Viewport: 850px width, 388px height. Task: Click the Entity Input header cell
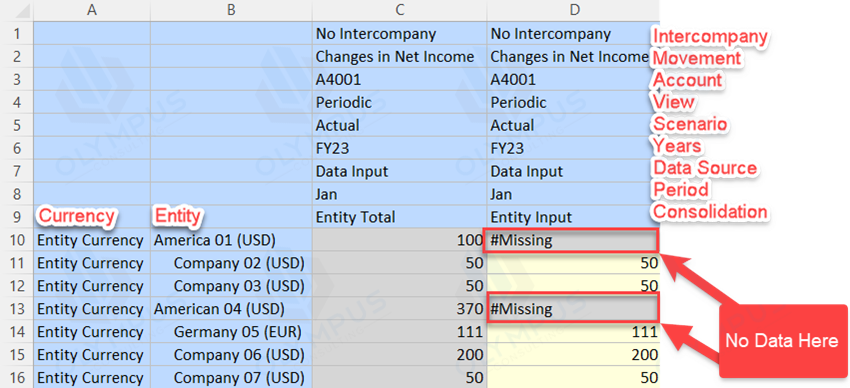tap(573, 217)
